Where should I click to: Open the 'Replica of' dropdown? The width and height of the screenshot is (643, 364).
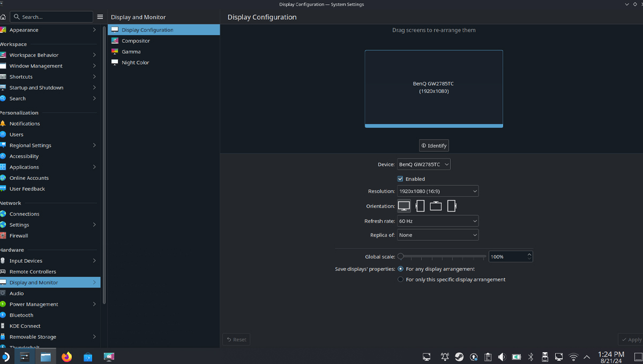438,235
